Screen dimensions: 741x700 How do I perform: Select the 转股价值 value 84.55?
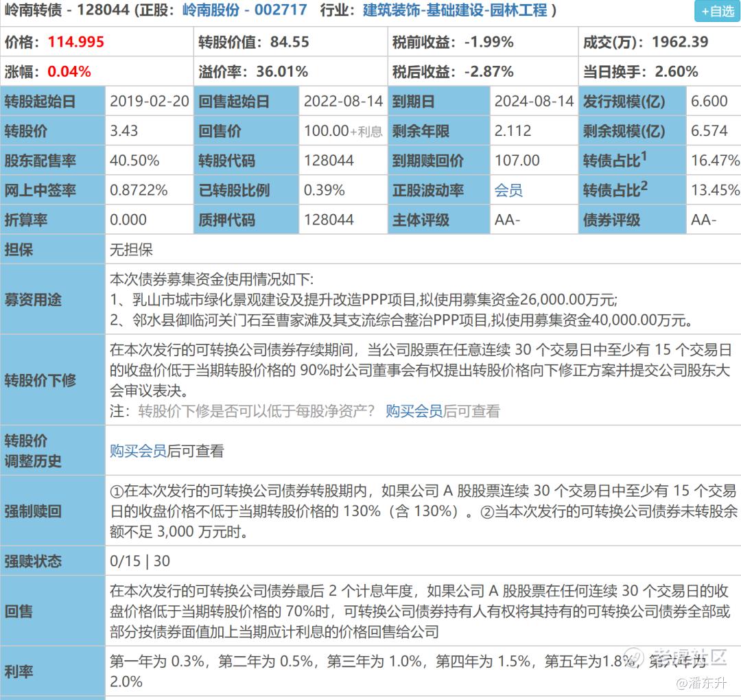coord(290,42)
